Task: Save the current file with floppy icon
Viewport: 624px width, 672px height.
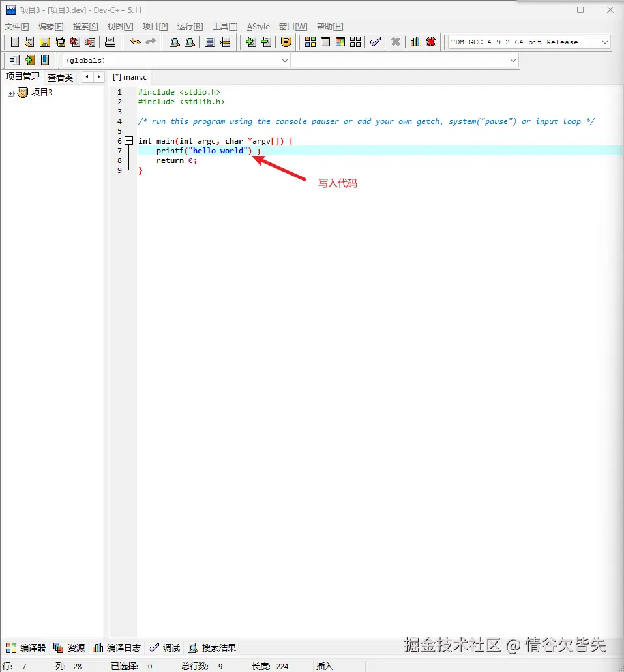Action: [44, 42]
